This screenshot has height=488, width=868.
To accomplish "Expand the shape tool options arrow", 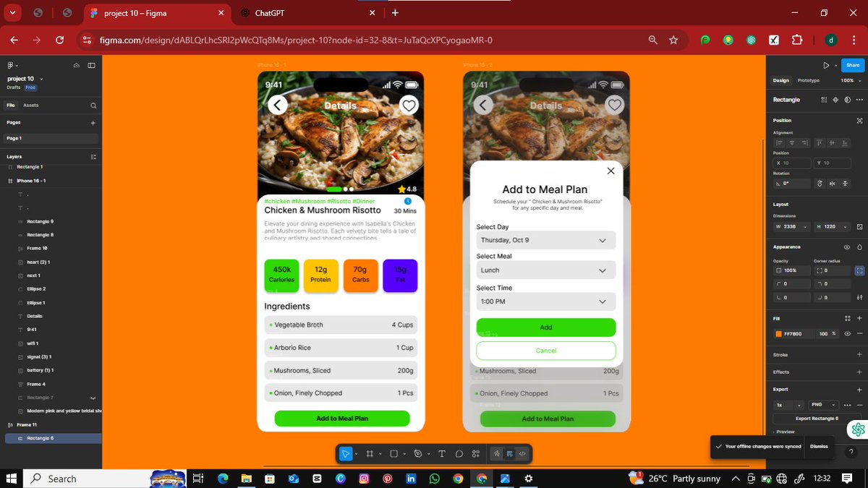I will (x=404, y=454).
